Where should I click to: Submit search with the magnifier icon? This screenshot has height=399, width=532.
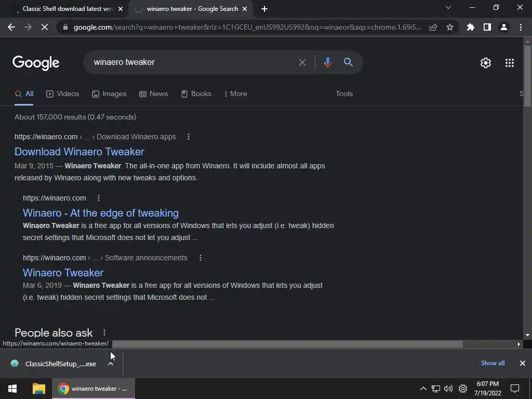[348, 62]
